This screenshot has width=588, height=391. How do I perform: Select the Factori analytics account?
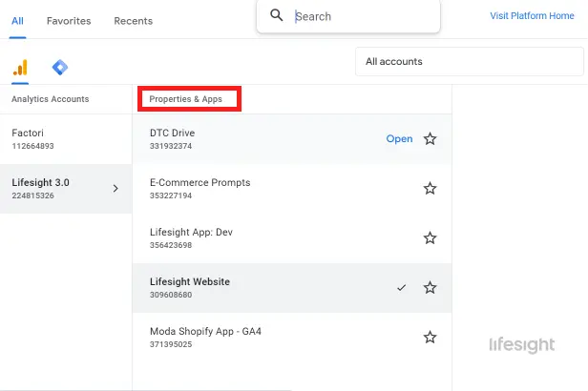[x=66, y=139]
